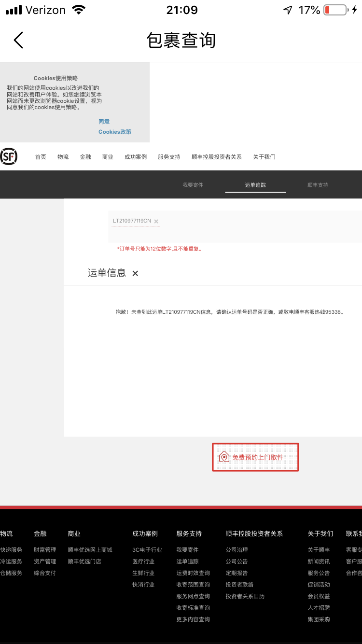Open footer link 快消行业
Screen dimensions: 362x644
(x=143, y=585)
